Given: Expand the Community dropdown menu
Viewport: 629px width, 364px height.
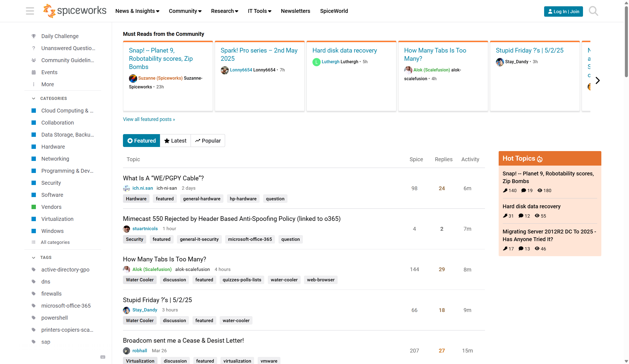Looking at the screenshot, I should [185, 11].
